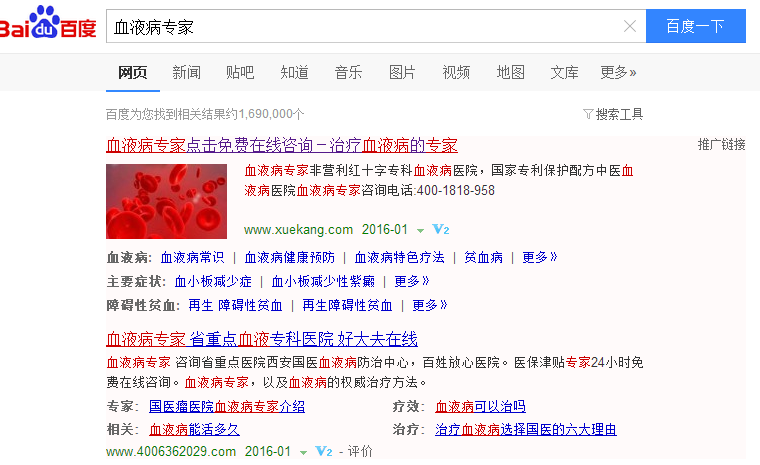The image size is (760, 465).
Task: Open the first result titled 血液病专家点击免费在线咨询
Action: click(x=282, y=145)
